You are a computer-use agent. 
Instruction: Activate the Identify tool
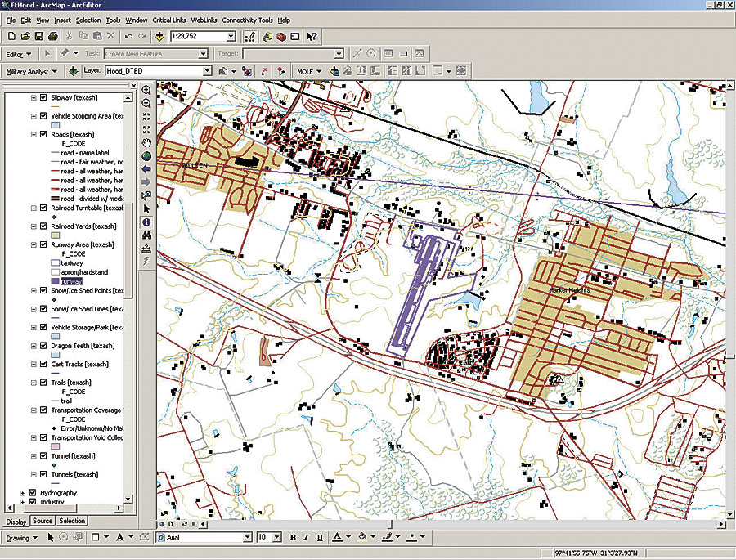[x=146, y=222]
